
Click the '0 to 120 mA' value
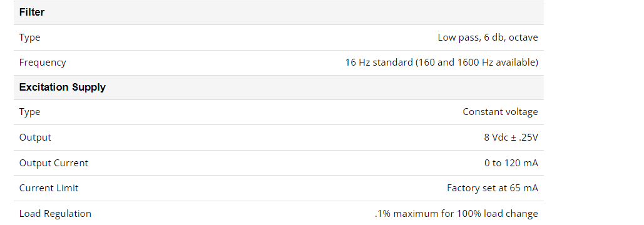pos(511,163)
